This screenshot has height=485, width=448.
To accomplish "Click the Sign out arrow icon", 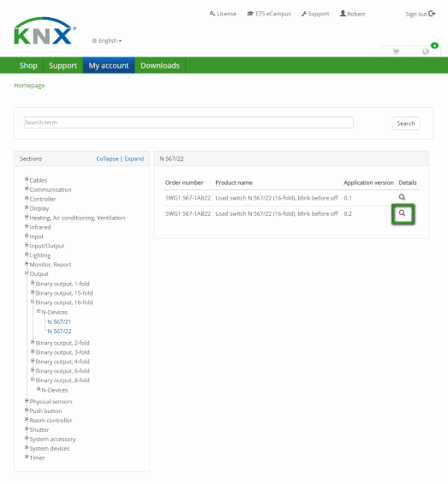I will coord(432,14).
